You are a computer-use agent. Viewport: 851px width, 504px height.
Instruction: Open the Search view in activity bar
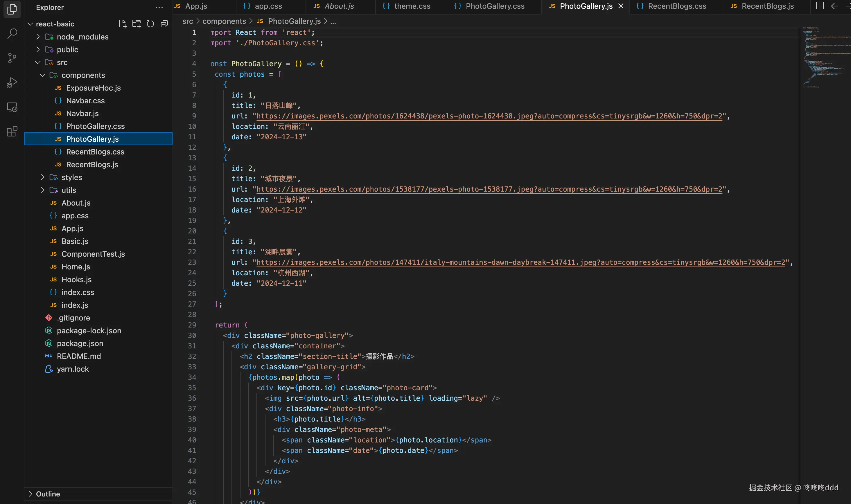pyautogui.click(x=12, y=33)
